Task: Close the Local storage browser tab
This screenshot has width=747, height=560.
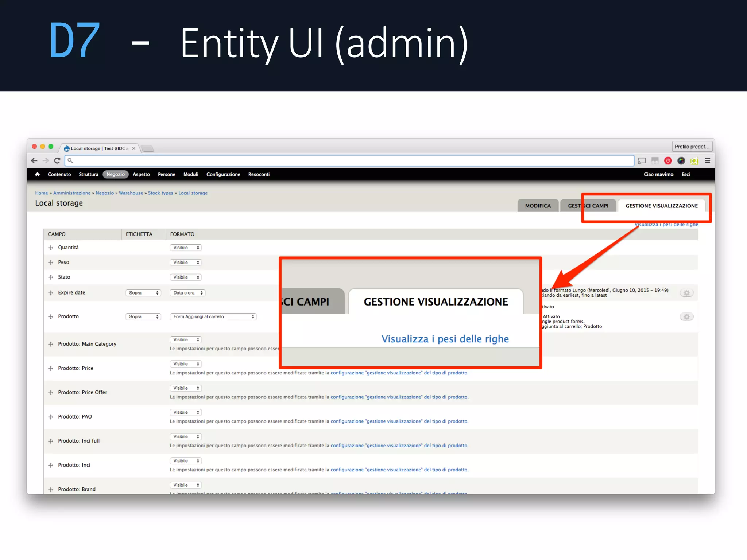Action: click(134, 148)
